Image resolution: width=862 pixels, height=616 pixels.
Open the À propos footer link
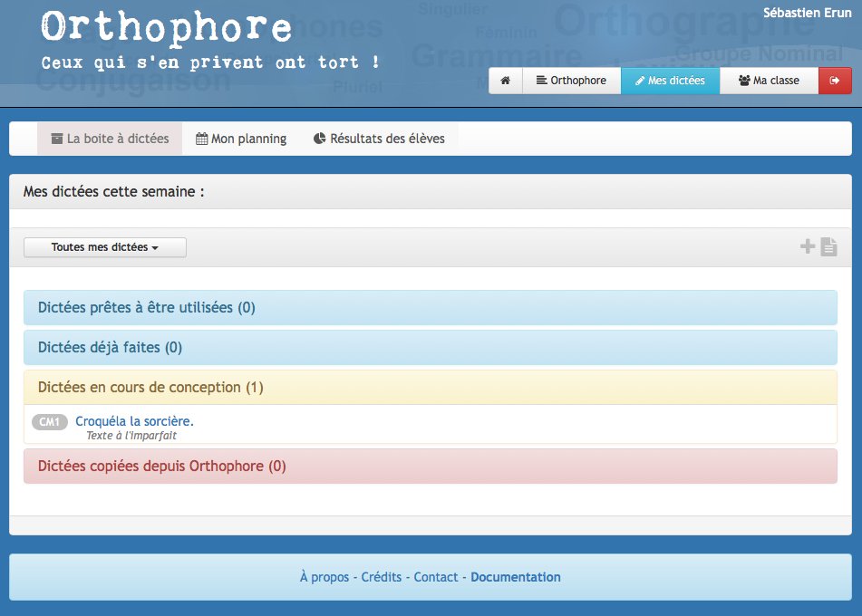(x=324, y=577)
